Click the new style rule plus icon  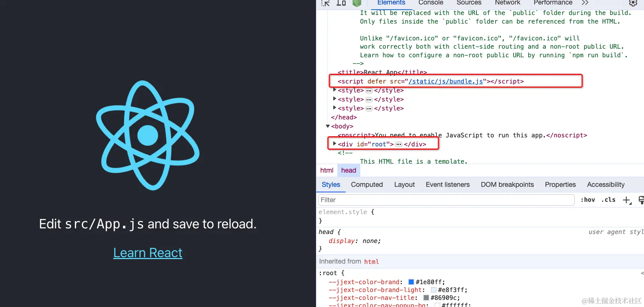point(627,200)
